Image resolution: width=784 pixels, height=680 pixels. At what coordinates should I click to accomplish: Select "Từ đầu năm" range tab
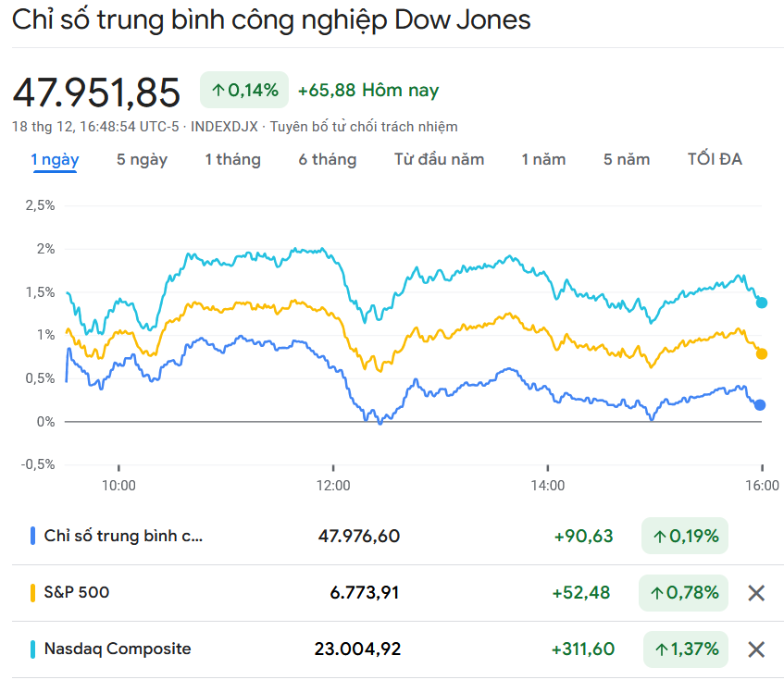click(x=439, y=159)
